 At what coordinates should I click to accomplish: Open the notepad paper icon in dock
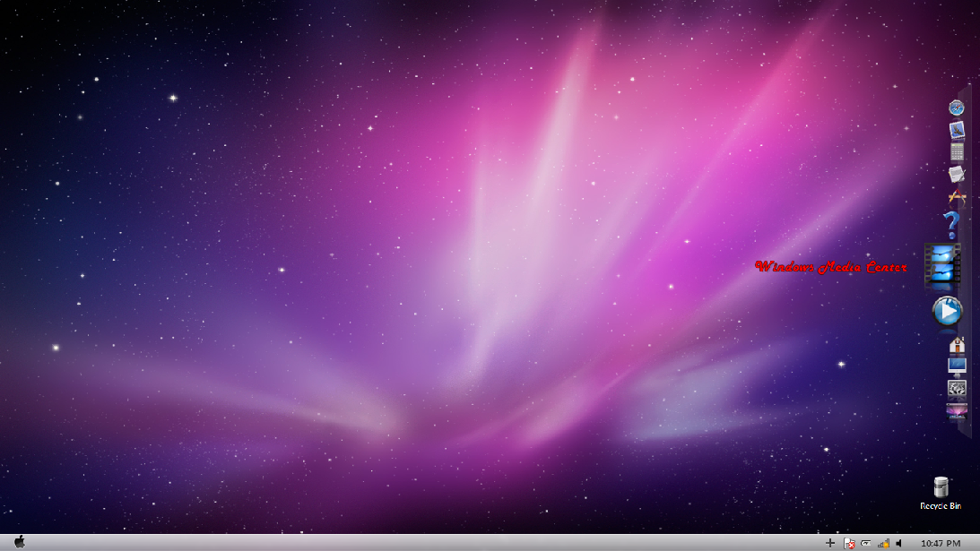coord(957,175)
